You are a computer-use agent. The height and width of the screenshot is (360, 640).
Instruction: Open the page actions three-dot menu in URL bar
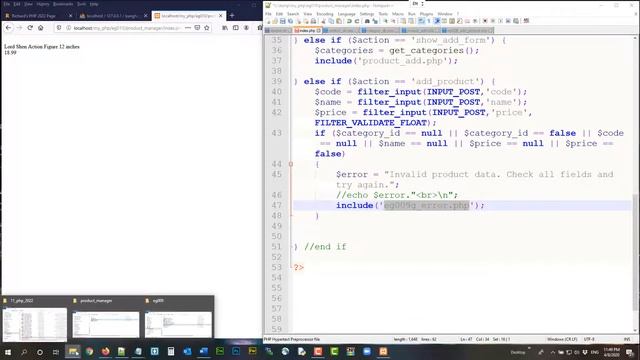[x=188, y=28]
